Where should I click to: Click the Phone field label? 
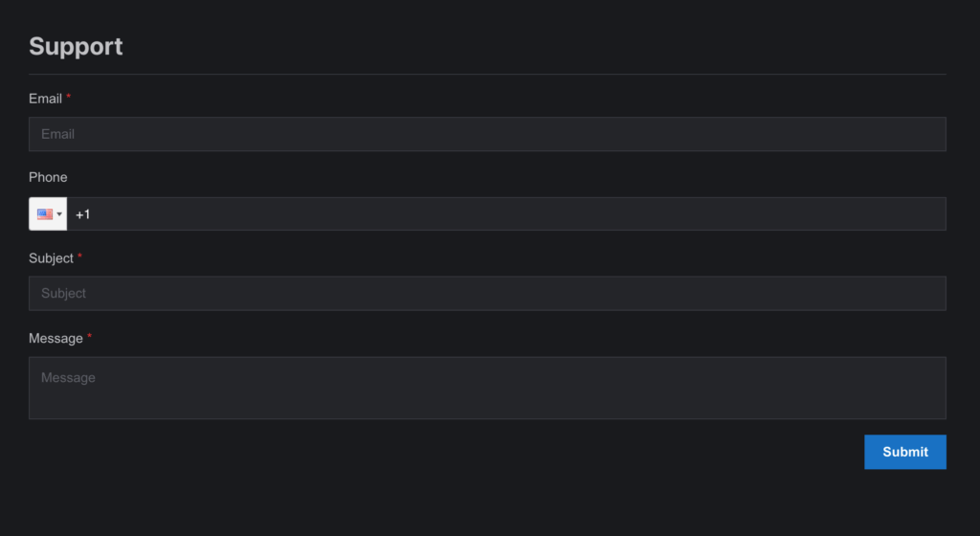click(x=48, y=178)
